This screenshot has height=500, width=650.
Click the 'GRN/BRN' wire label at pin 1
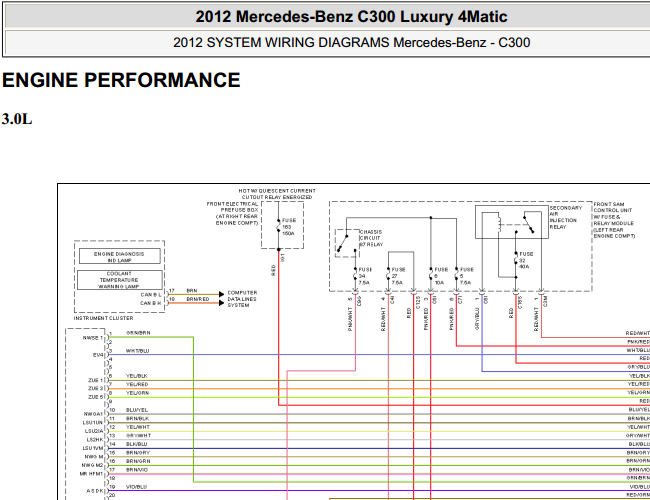click(x=138, y=333)
